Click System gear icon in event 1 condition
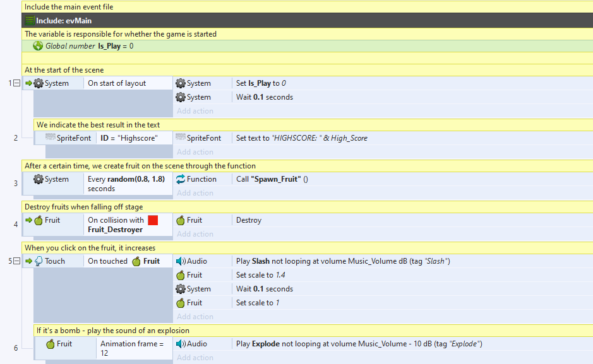This screenshot has height=364, width=593. 39,83
